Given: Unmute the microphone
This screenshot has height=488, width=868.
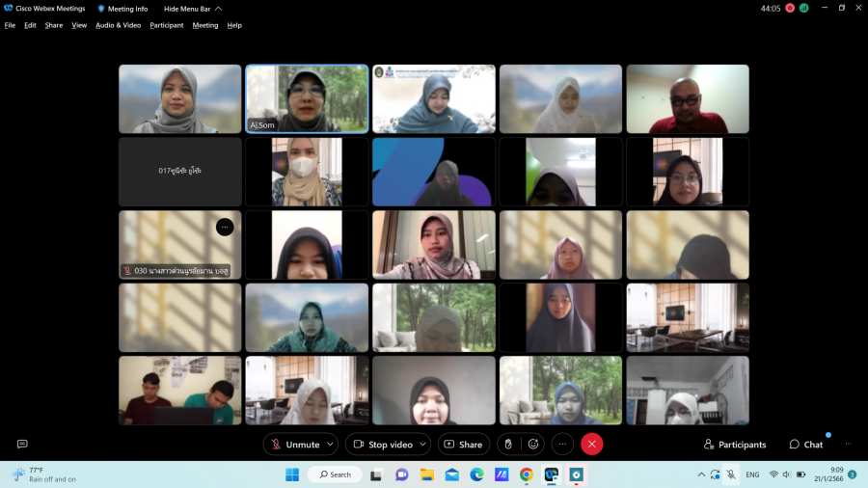Looking at the screenshot, I should click(x=294, y=445).
